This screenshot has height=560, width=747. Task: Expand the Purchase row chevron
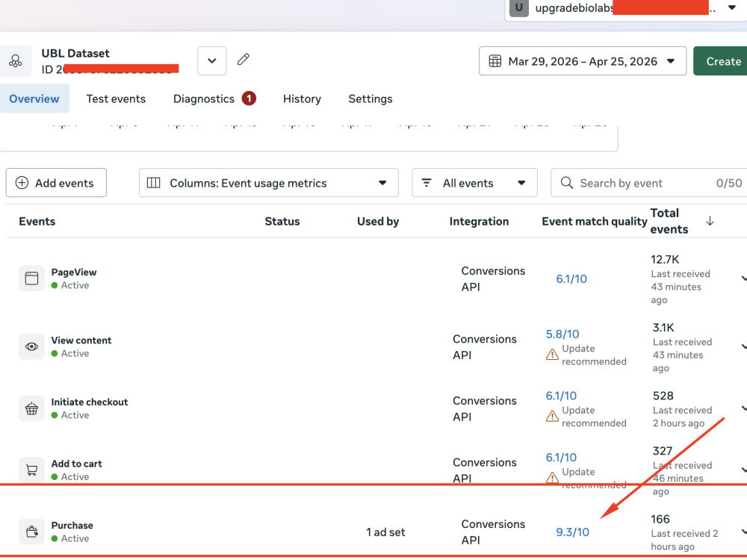tap(744, 532)
